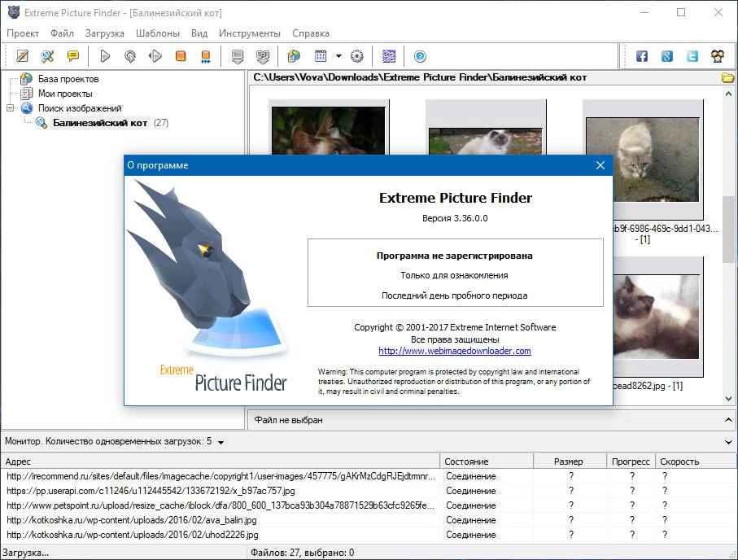
Task: Select Поиск изображений tree node
Action: tap(80, 108)
